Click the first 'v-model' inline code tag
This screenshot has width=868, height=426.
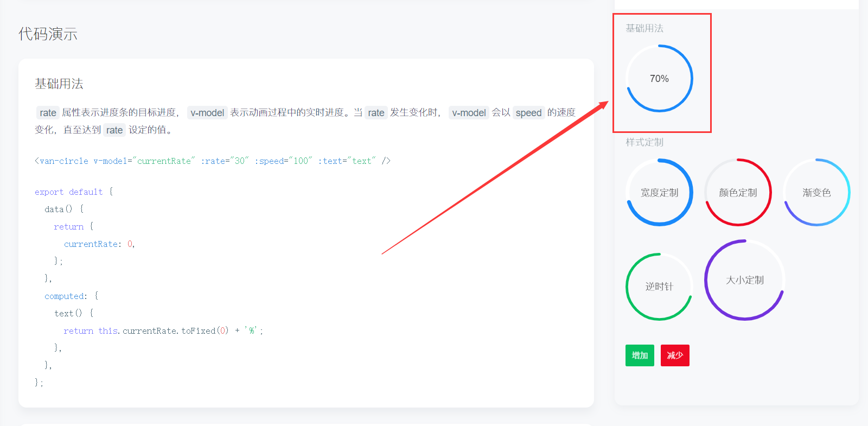(x=207, y=112)
